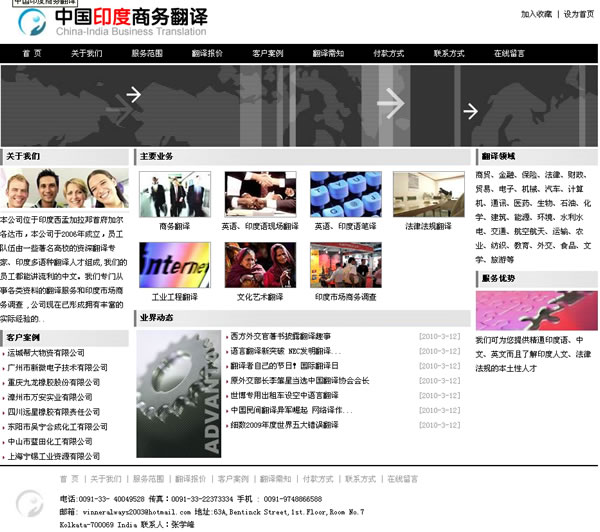The image size is (600, 532).
Task: Open 翻译报价 in the navigation bar
Action: click(207, 53)
